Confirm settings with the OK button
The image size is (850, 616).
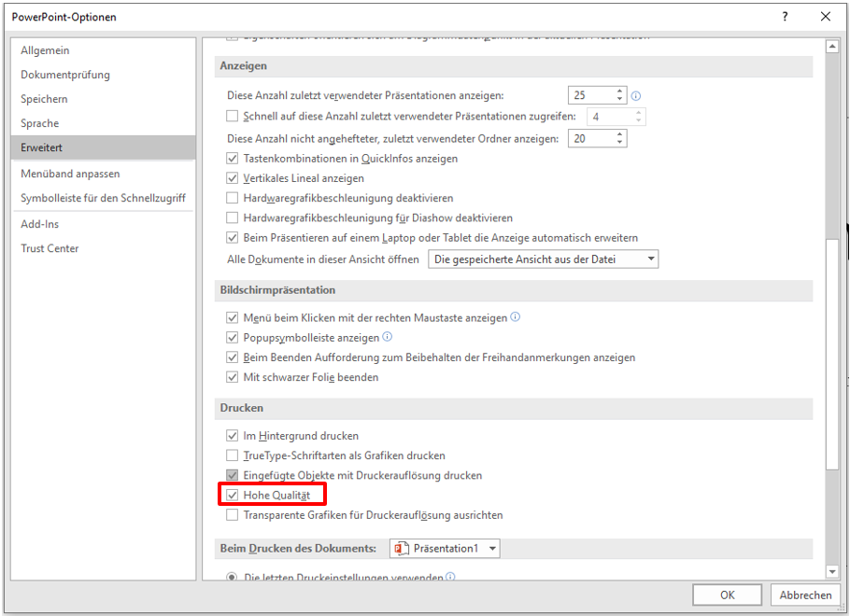(x=727, y=595)
